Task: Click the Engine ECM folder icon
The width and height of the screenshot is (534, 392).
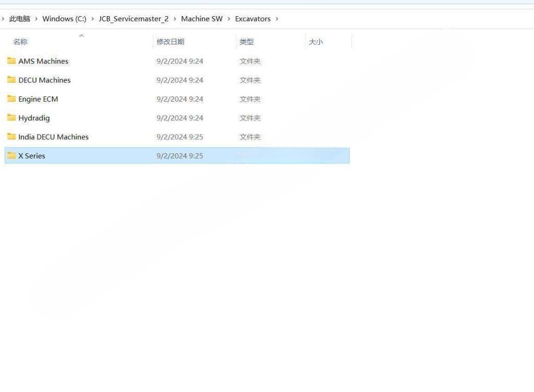Action: click(x=11, y=99)
